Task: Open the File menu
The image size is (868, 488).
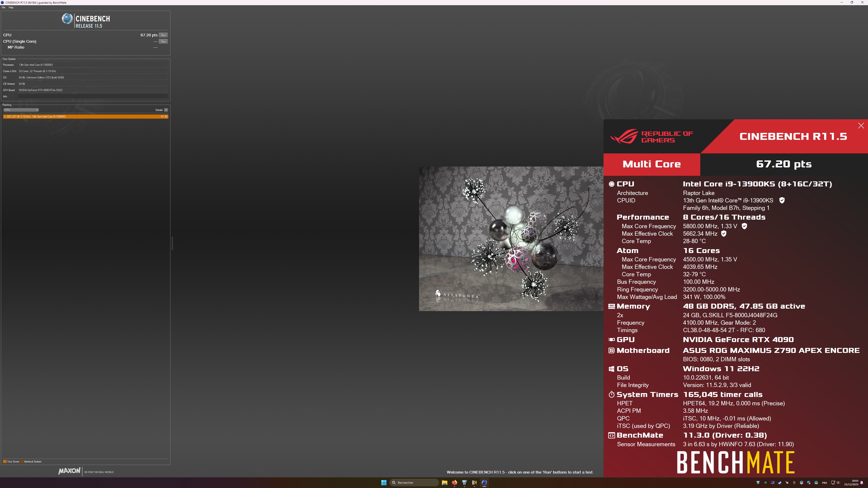Action: point(3,7)
